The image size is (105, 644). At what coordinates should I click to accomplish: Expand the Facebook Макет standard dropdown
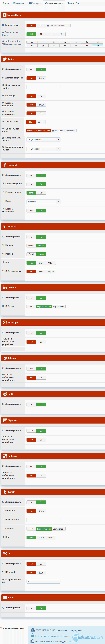43,202
